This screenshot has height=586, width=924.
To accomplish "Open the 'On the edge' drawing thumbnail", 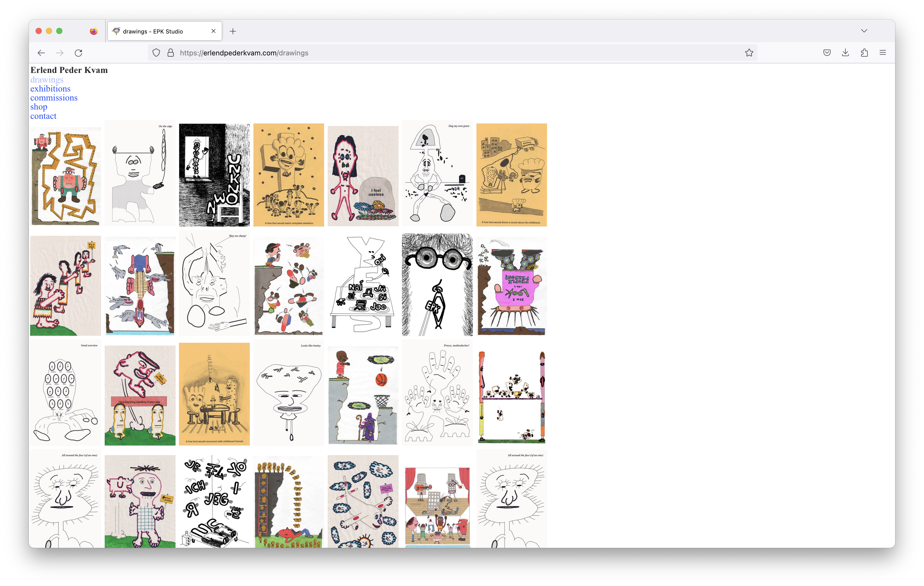I will click(x=140, y=173).
